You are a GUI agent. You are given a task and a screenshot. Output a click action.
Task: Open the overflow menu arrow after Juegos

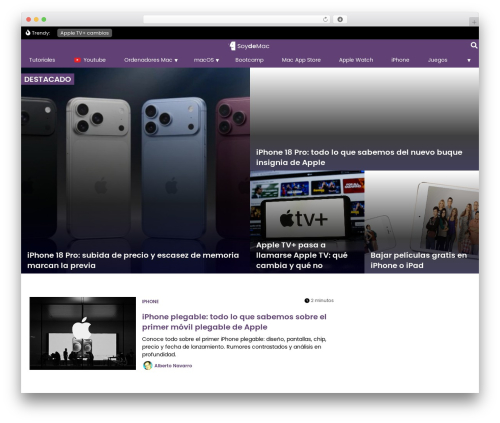[x=469, y=60]
